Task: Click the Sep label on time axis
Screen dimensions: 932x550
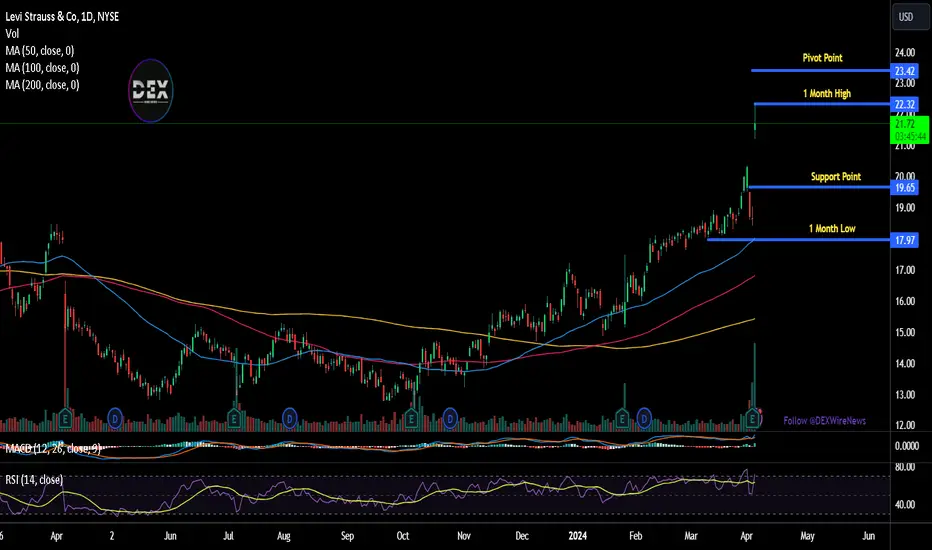Action: (x=347, y=536)
